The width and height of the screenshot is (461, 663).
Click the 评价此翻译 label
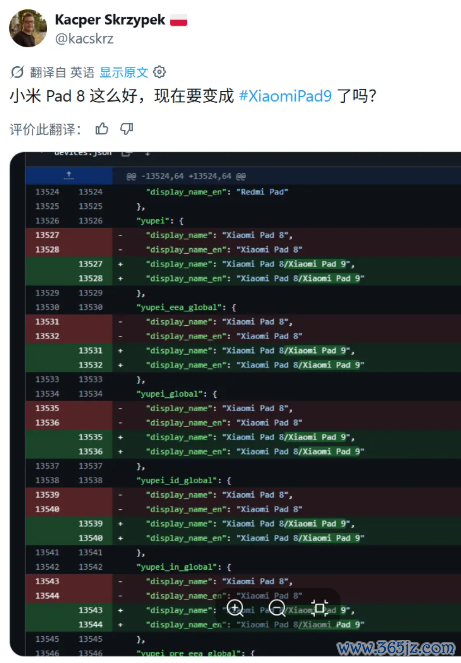pyautogui.click(x=45, y=129)
